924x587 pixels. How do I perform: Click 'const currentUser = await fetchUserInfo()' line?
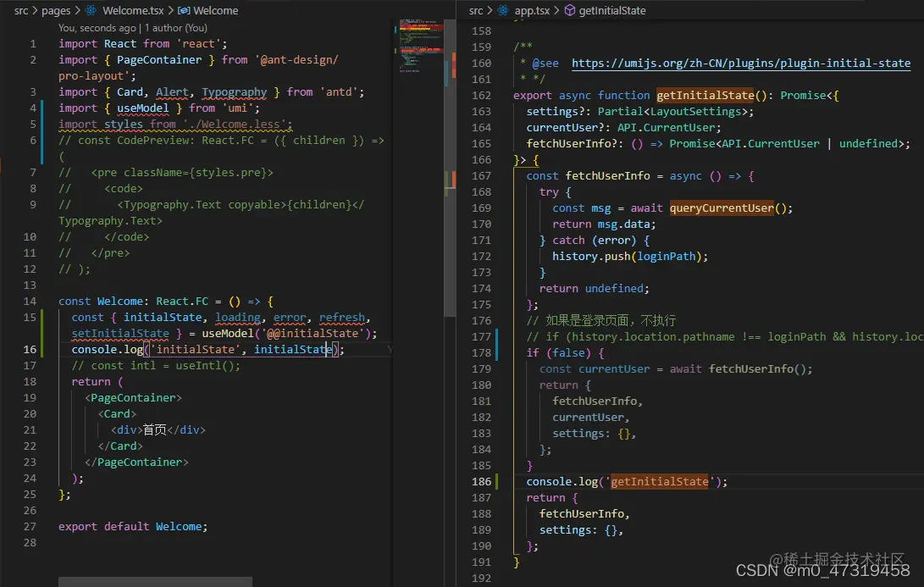[x=676, y=369]
